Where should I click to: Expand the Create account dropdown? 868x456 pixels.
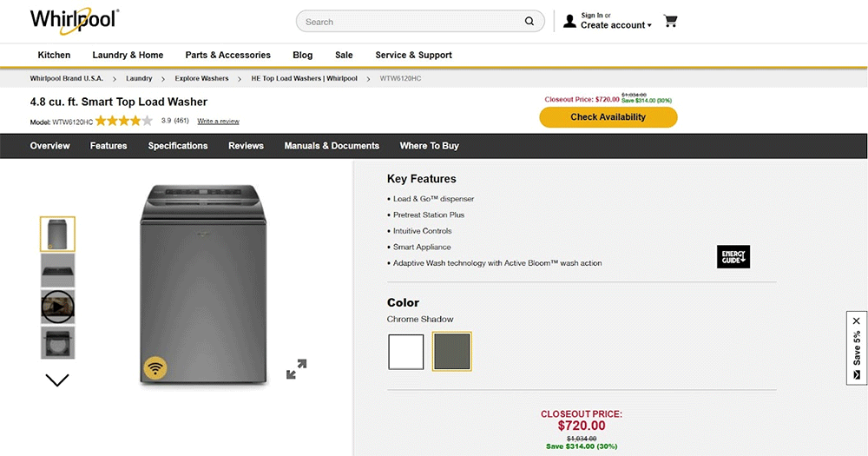click(616, 26)
